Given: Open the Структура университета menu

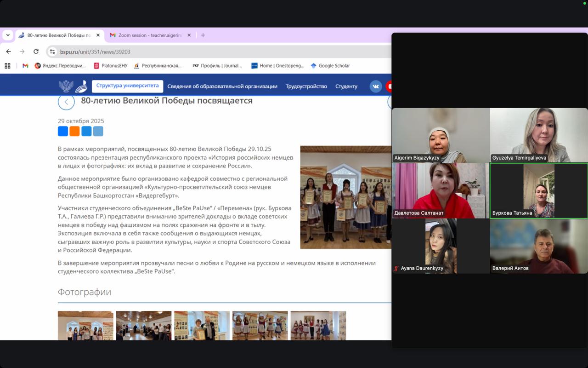Looking at the screenshot, I should coord(127,86).
